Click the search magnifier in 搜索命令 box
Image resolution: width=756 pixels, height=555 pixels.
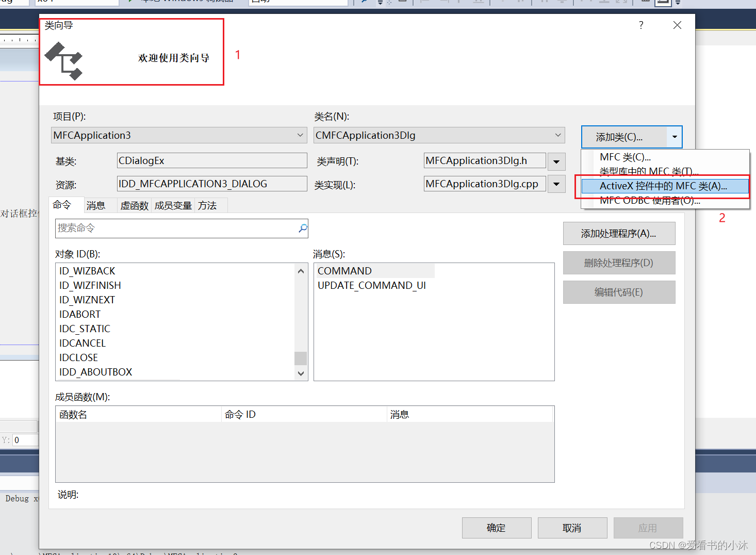pos(303,228)
